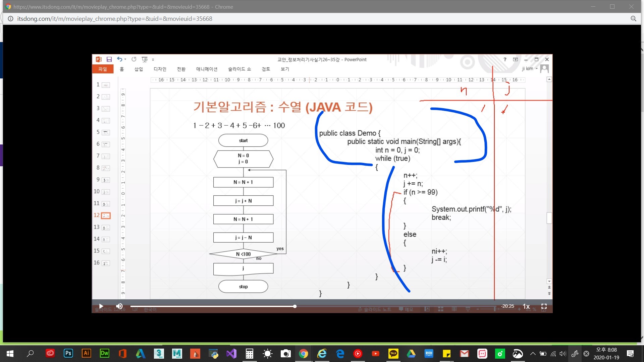The image size is (644, 362).
Task: Click the redo/repeat icon
Action: (x=134, y=59)
